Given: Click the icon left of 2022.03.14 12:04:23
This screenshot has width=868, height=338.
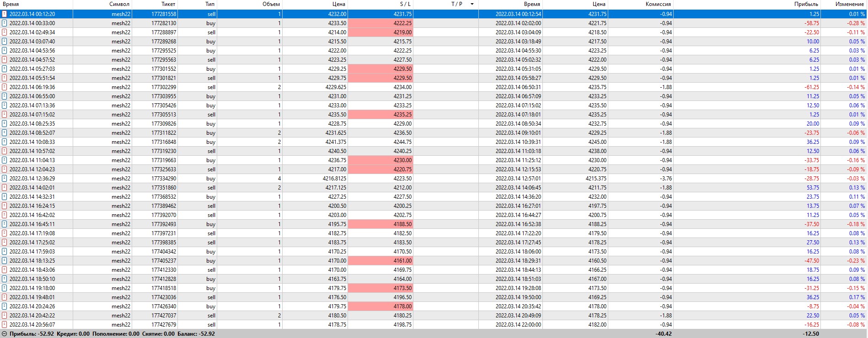Looking at the screenshot, I should (x=5, y=169).
